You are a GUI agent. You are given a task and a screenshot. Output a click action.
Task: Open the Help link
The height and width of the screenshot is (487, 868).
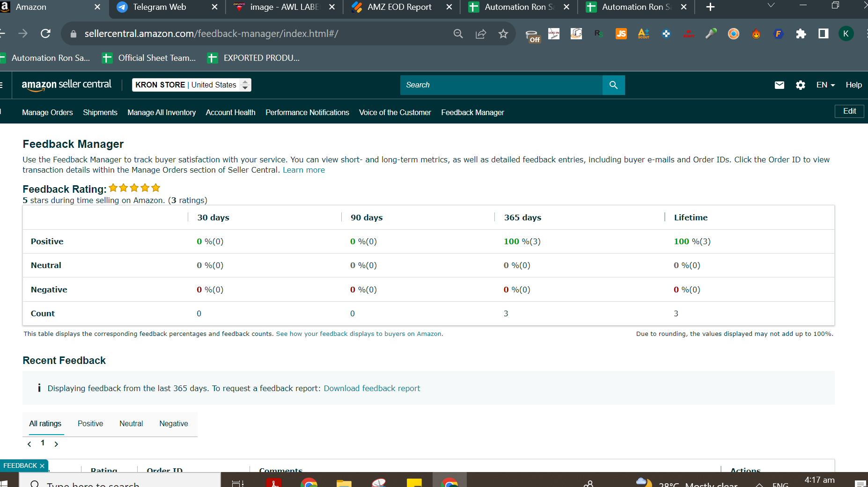[853, 85]
